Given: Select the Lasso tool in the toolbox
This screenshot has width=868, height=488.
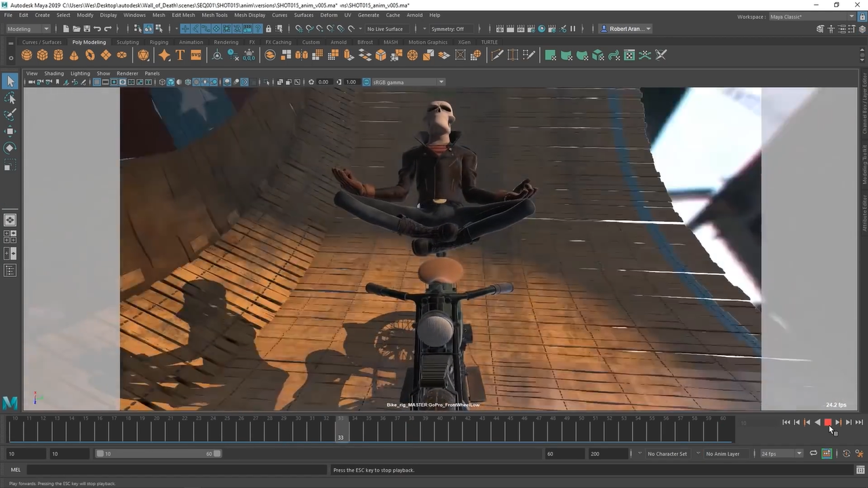Looking at the screenshot, I should coord(10,98).
